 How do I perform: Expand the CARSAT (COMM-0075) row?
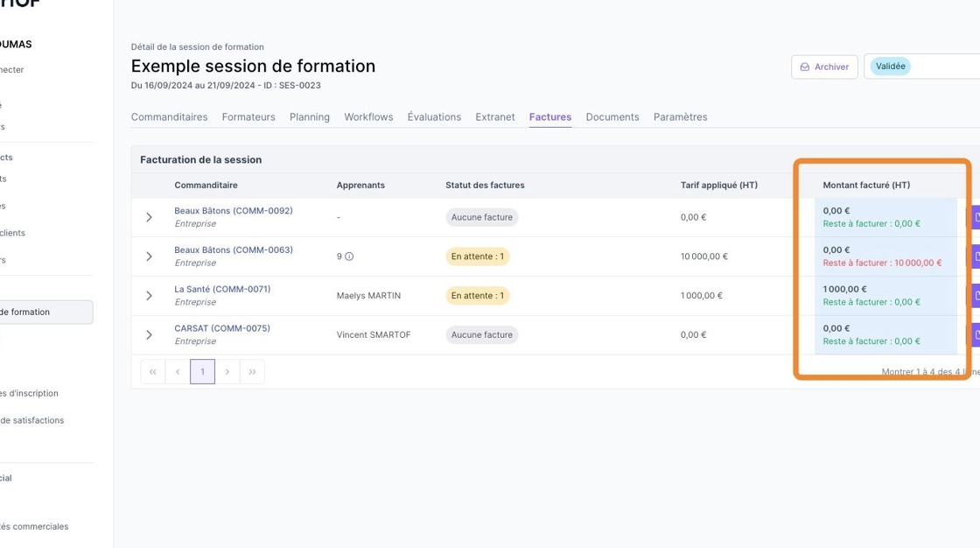pyautogui.click(x=149, y=334)
